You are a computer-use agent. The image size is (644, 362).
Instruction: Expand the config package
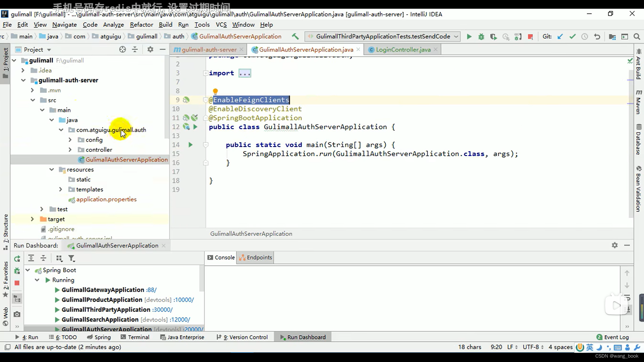coord(70,140)
